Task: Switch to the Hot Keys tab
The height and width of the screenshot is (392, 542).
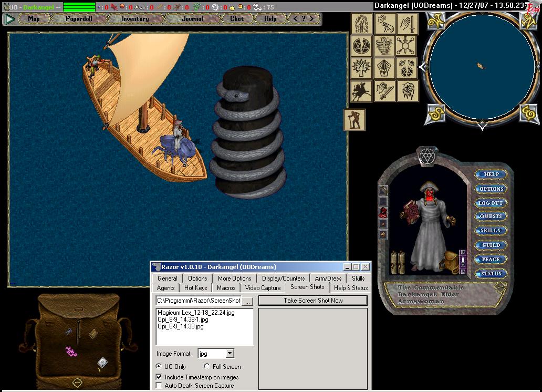Action: pos(196,288)
